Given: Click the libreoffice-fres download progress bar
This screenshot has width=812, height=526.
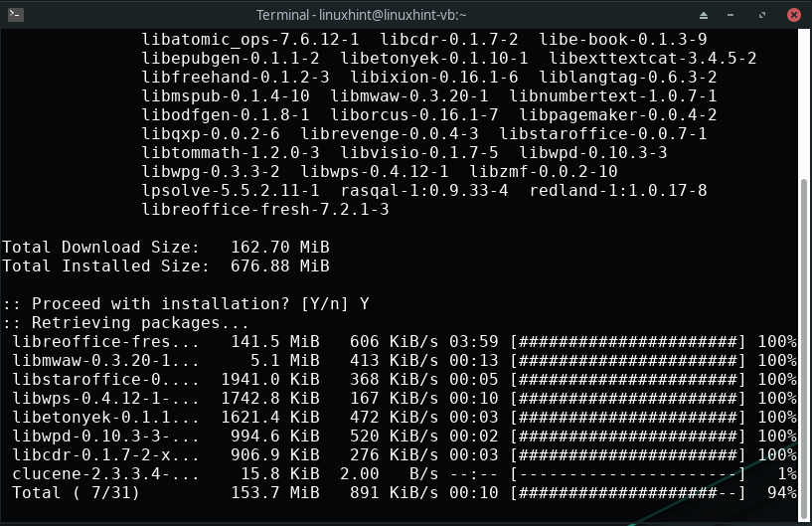Looking at the screenshot, I should tap(628, 341).
